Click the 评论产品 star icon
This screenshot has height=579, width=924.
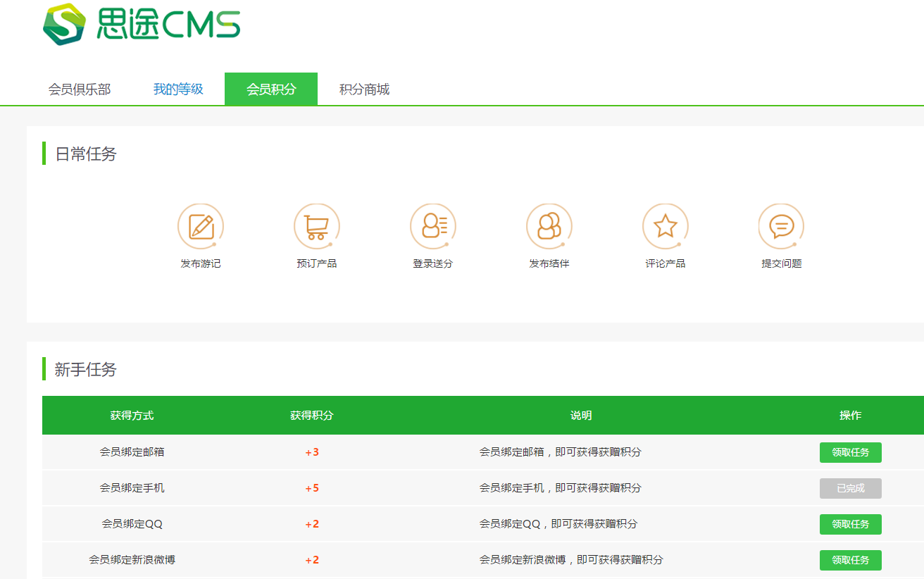click(x=665, y=227)
